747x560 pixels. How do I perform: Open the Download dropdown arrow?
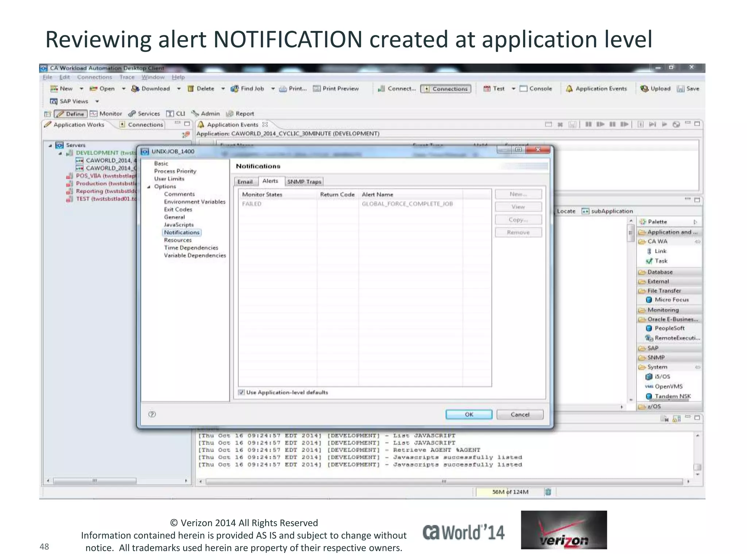[179, 89]
